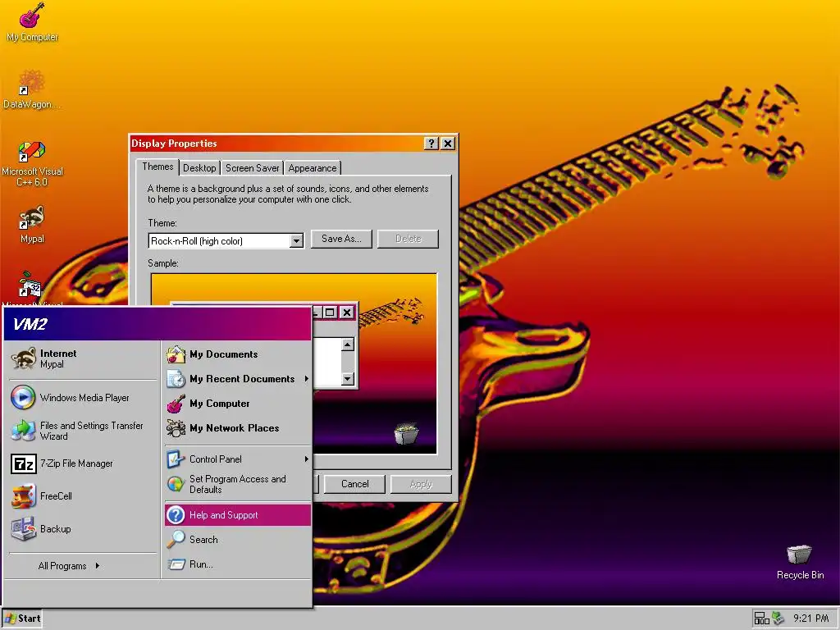840x630 pixels.
Task: Click the Delete button in Display Properties
Action: [409, 239]
